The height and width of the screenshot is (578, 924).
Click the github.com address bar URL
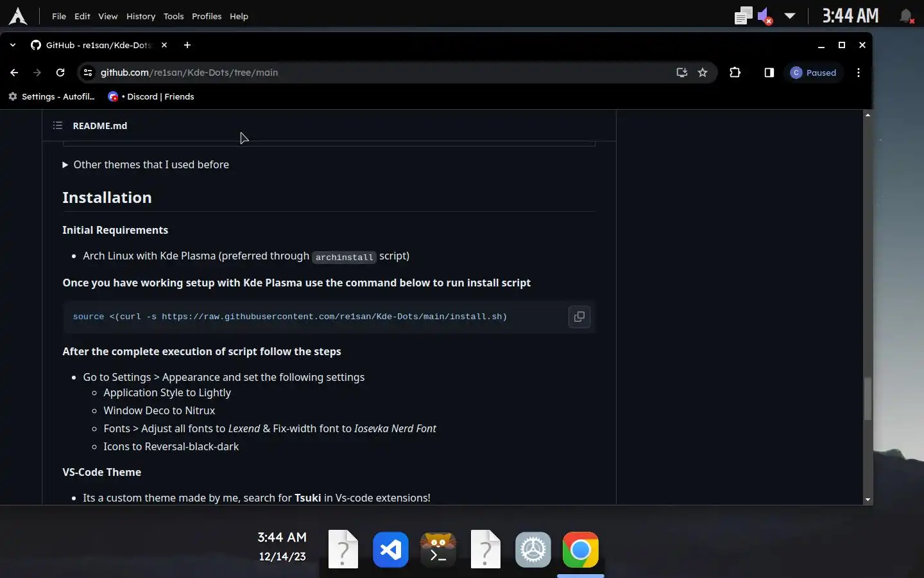pyautogui.click(x=189, y=73)
